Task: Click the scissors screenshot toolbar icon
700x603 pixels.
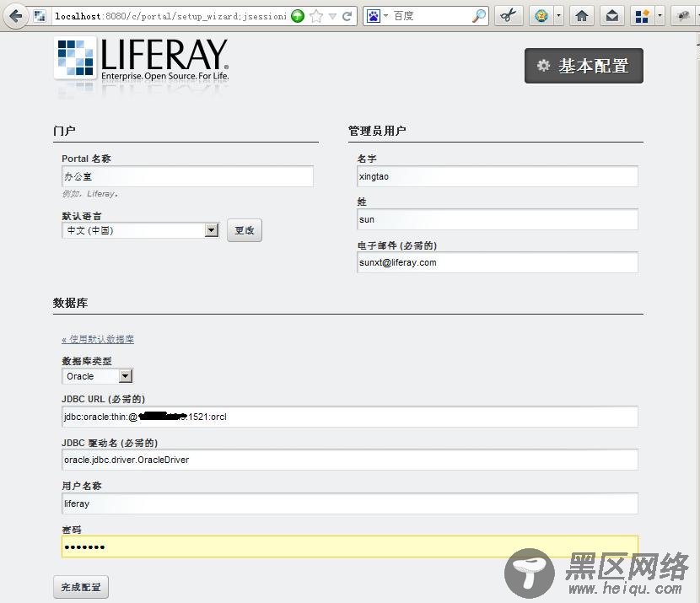Action: point(508,16)
